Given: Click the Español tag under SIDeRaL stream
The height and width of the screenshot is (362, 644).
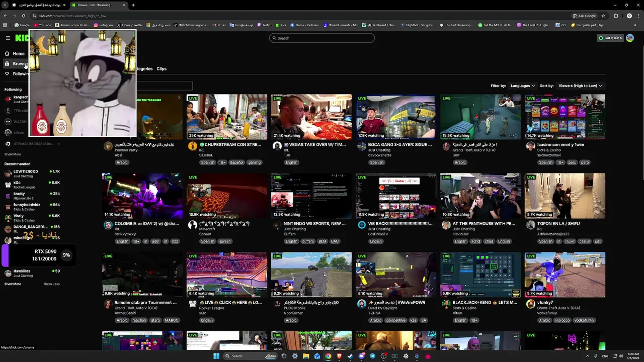Looking at the screenshot, I should tap(237, 162).
